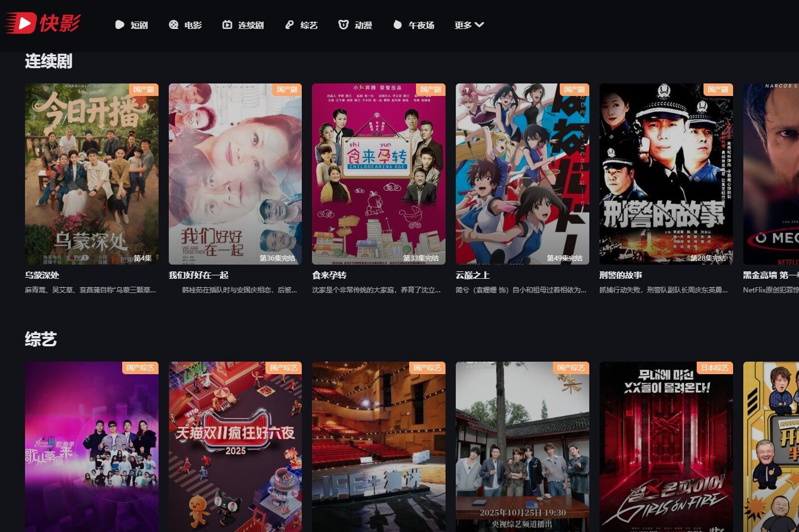Screen dimensions: 799x532
Task: Click the 电影 film reel icon
Action: [x=173, y=25]
